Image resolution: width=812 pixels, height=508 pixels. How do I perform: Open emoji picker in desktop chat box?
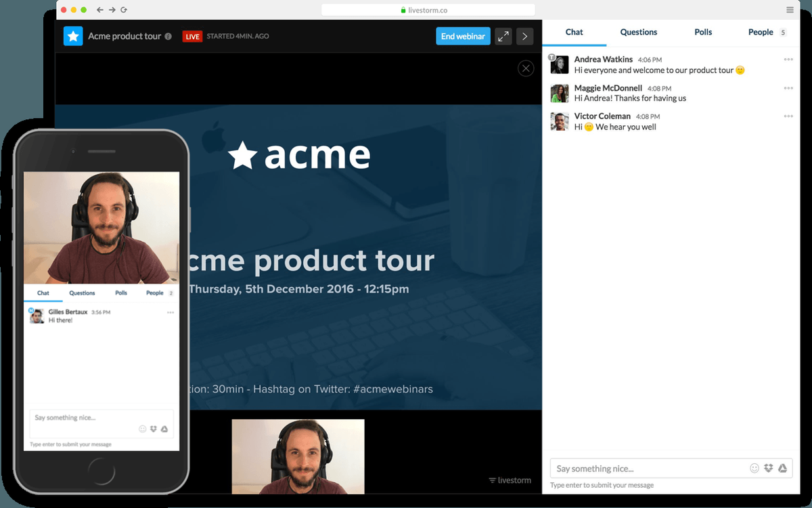(754, 468)
